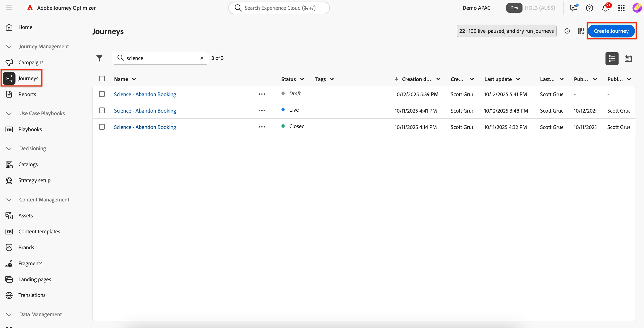This screenshot has height=328, width=644.
Task: Open the Last update column dropdown
Action: [x=518, y=79]
